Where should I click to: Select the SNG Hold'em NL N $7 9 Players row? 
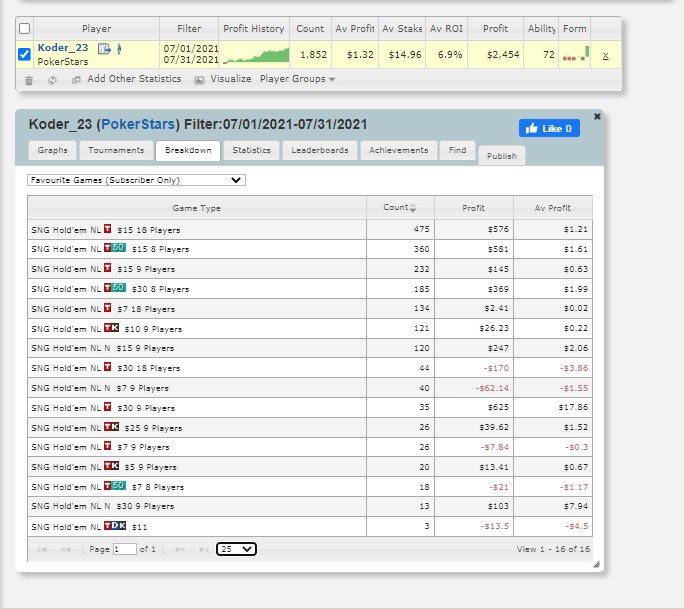[x=310, y=388]
